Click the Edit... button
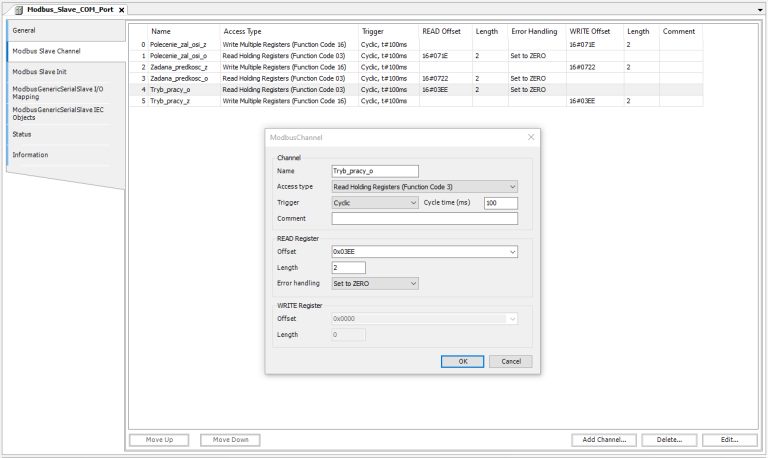Viewport: 768px width, 458px height. click(x=729, y=440)
